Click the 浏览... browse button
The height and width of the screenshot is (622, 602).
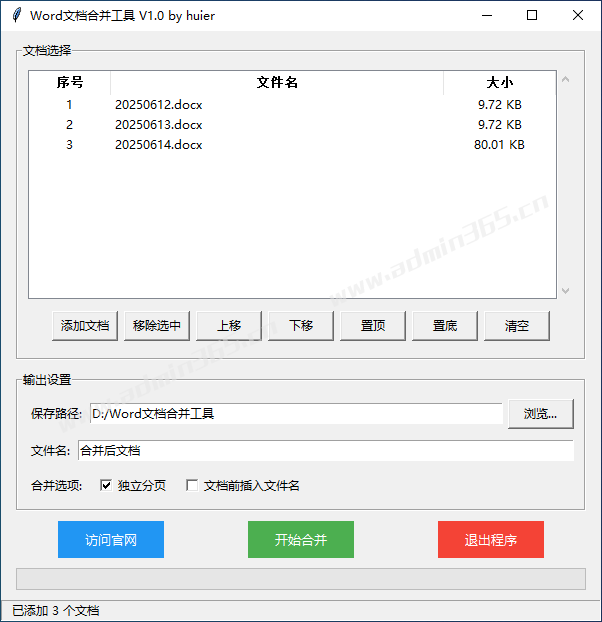point(541,414)
